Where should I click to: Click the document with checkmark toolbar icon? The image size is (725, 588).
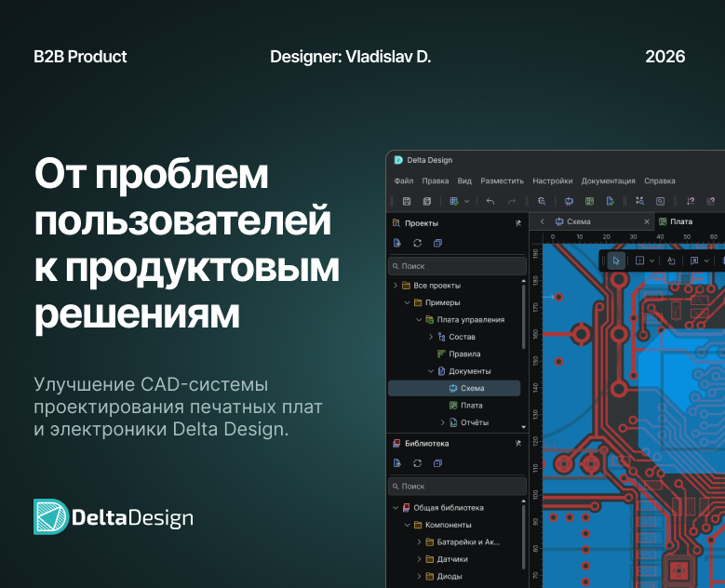pos(610,201)
